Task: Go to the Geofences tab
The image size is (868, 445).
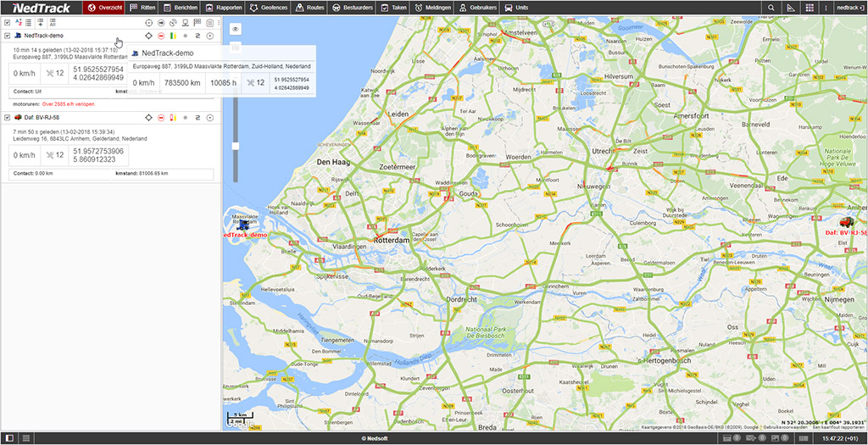Action: (x=267, y=8)
